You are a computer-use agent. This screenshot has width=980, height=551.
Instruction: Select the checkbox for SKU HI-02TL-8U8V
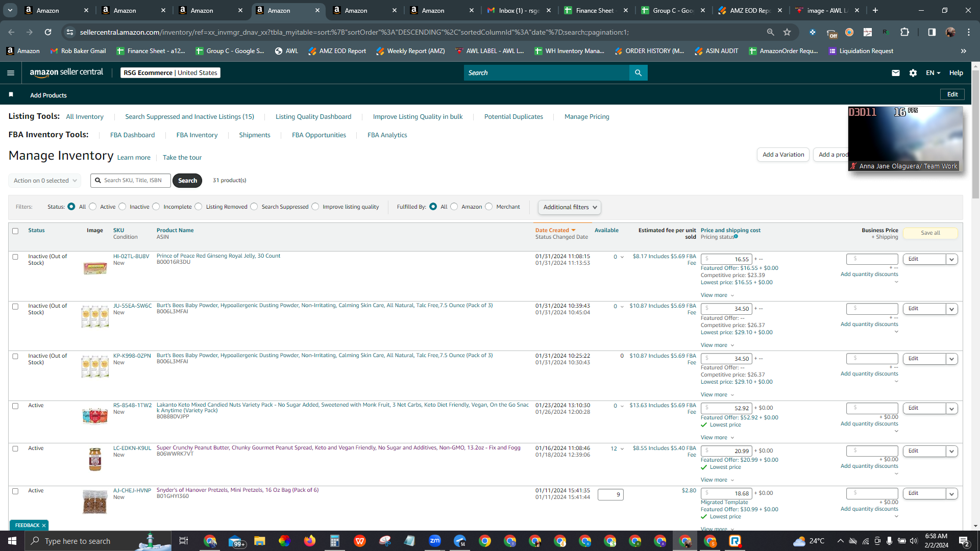[x=15, y=257]
